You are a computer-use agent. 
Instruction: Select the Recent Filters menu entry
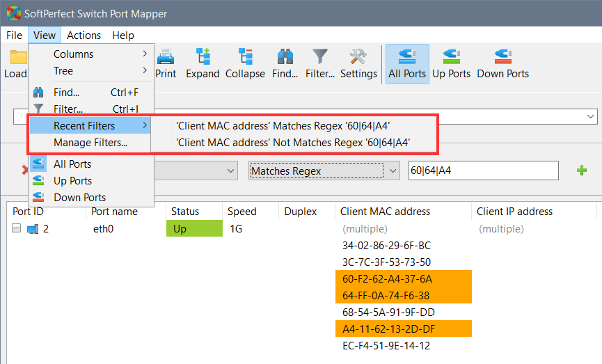(x=90, y=125)
